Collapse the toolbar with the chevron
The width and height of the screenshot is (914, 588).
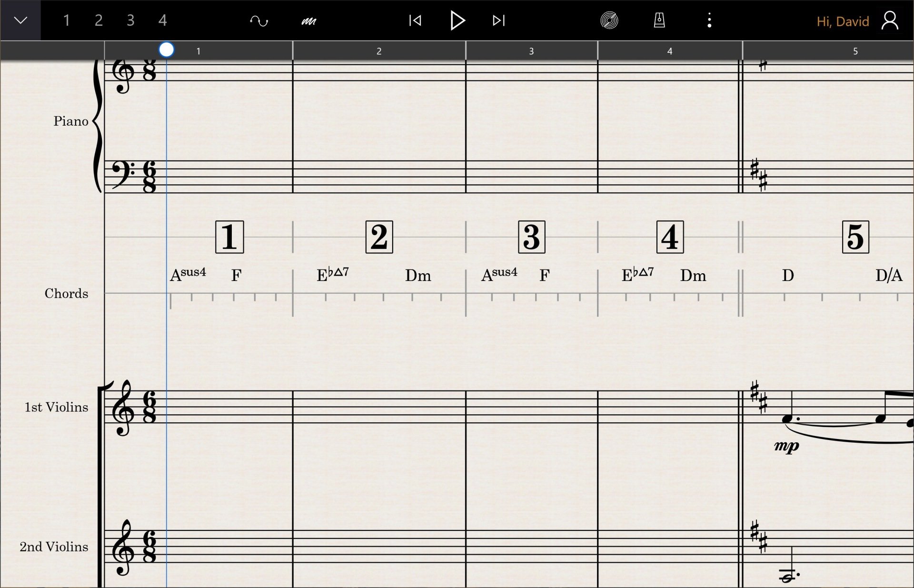tap(20, 20)
